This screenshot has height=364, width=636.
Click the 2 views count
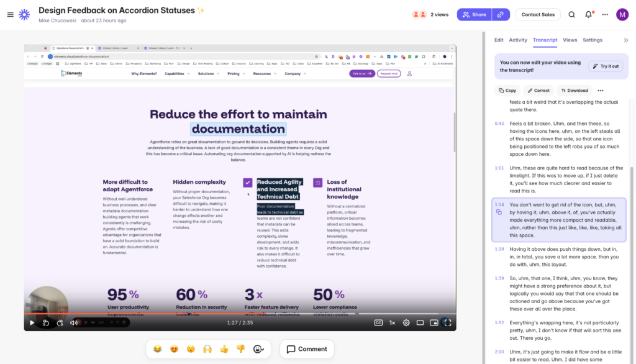(x=439, y=15)
